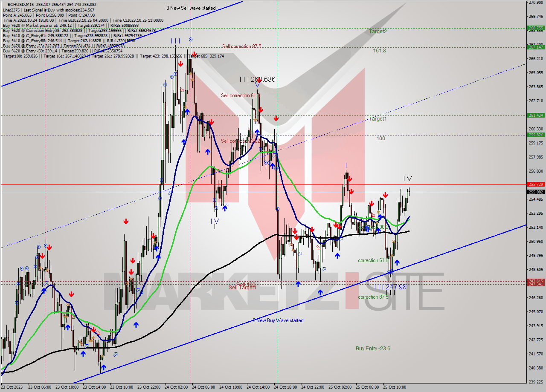Select the '24 Oct 22:00' time label
Image resolution: width=546 pixels, height=392 pixels.
(313, 387)
